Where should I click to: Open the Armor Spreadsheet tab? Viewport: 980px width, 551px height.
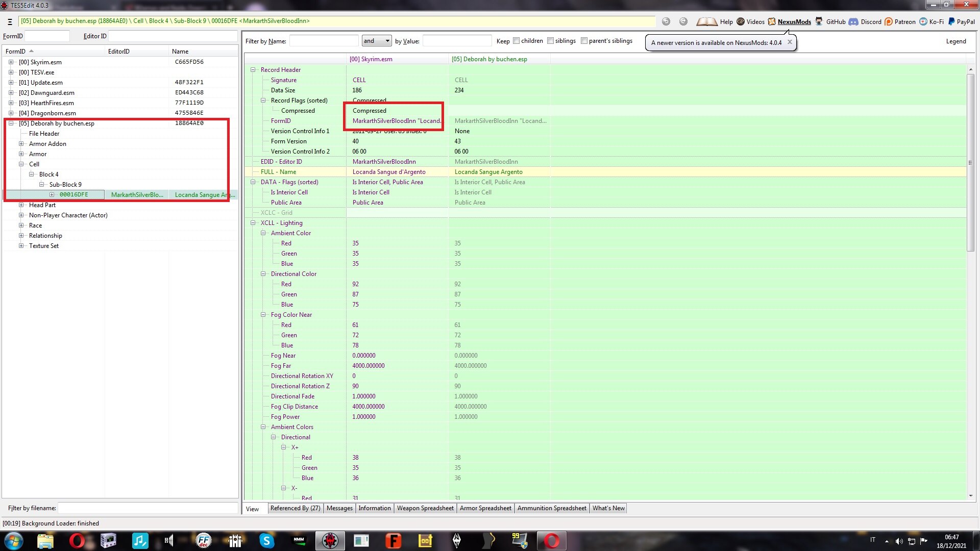485,508
